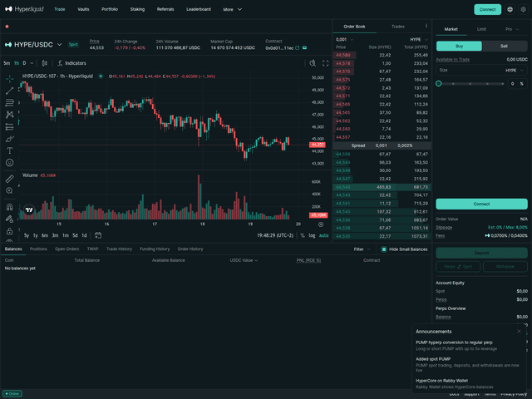Activate the chart zoom-in tool
Viewport: 532px width, 399px height.
[x=9, y=190]
